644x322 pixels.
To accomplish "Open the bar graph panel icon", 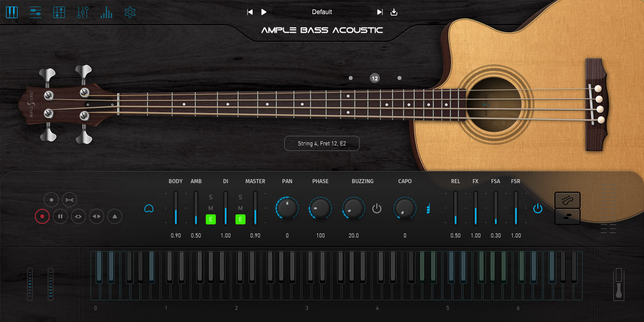I will point(106,13).
